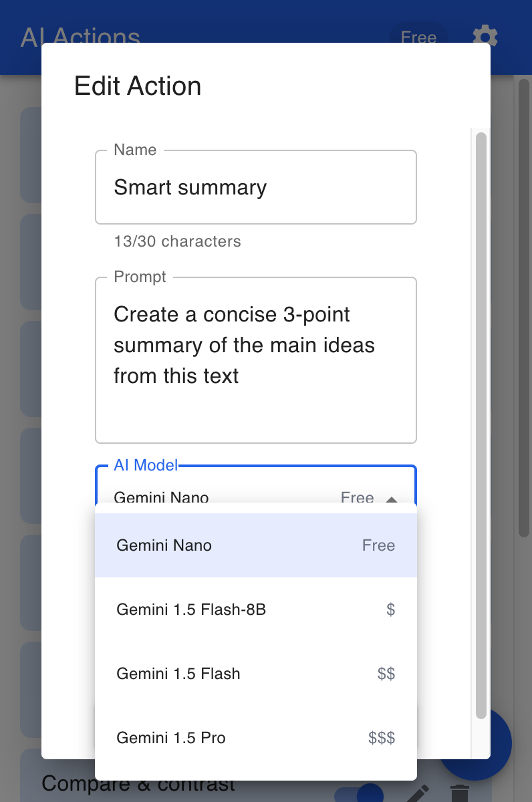Screen dimensions: 532x802
Task: Toggle the Compare & contrast action switch
Action: point(360,793)
